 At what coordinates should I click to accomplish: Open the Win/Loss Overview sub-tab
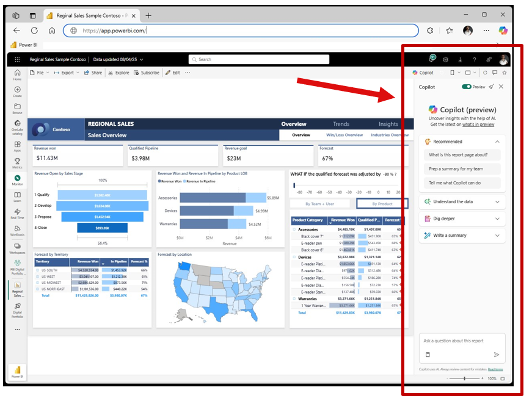(344, 135)
